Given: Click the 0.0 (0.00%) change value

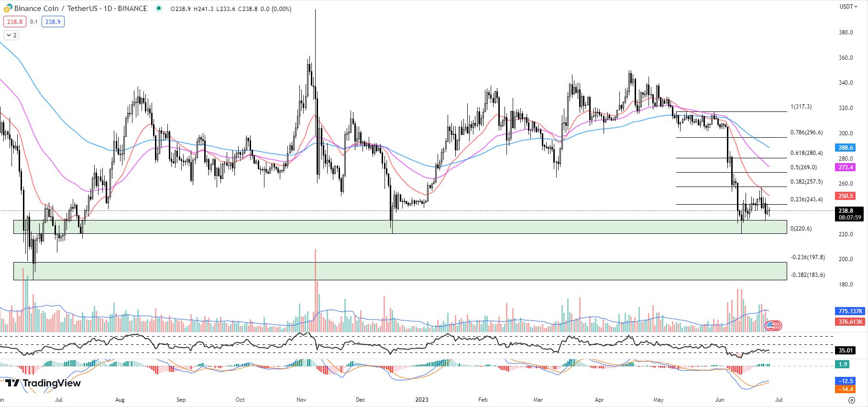Looking at the screenshot, I should pos(276,9).
